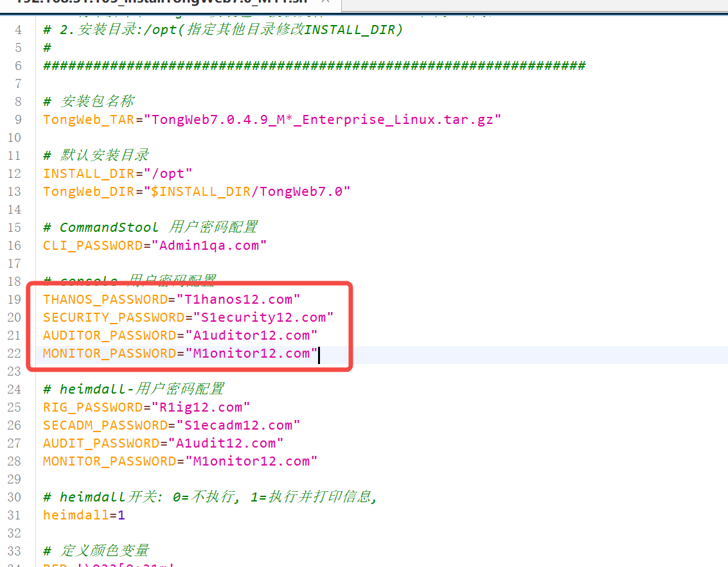Click "M1onitor12.com" value on line 22
Screen dimensions: 728x567
(251, 354)
